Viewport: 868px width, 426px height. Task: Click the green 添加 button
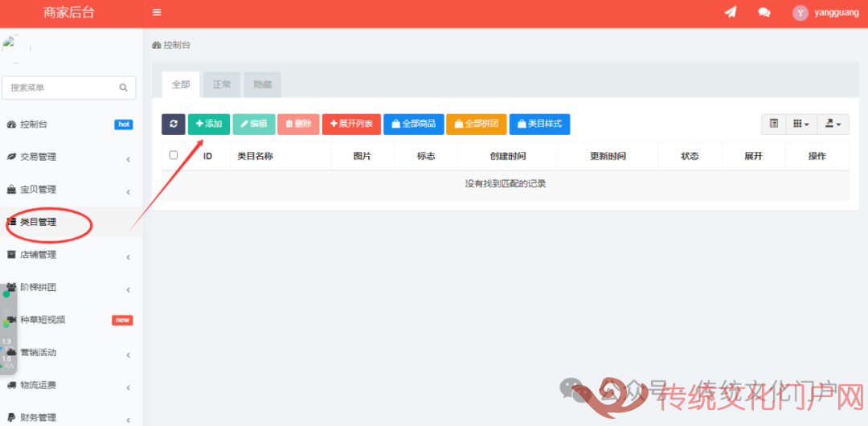(x=209, y=124)
